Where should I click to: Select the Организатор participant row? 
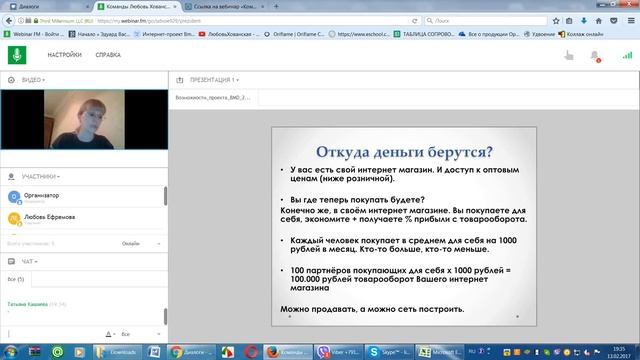pyautogui.click(x=82, y=197)
